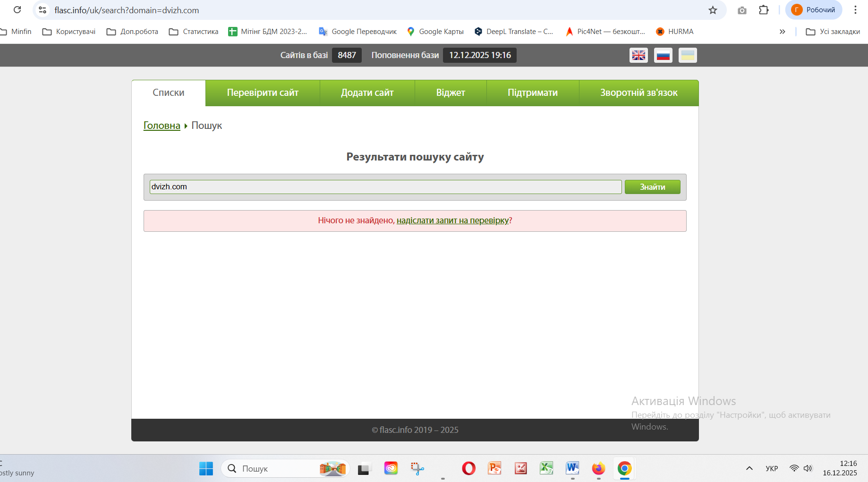Open the Перевірити сайт tab

tap(263, 93)
